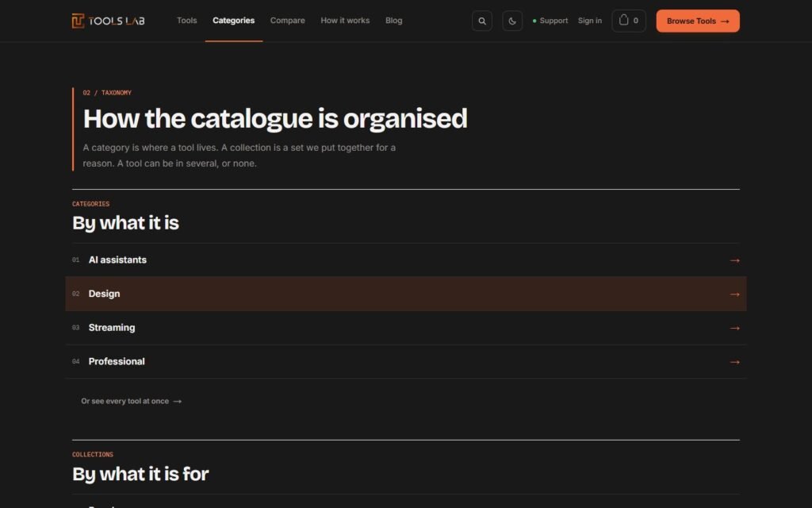Open the Tools Lab logo home link
This screenshot has height=508, width=812.
click(108, 21)
